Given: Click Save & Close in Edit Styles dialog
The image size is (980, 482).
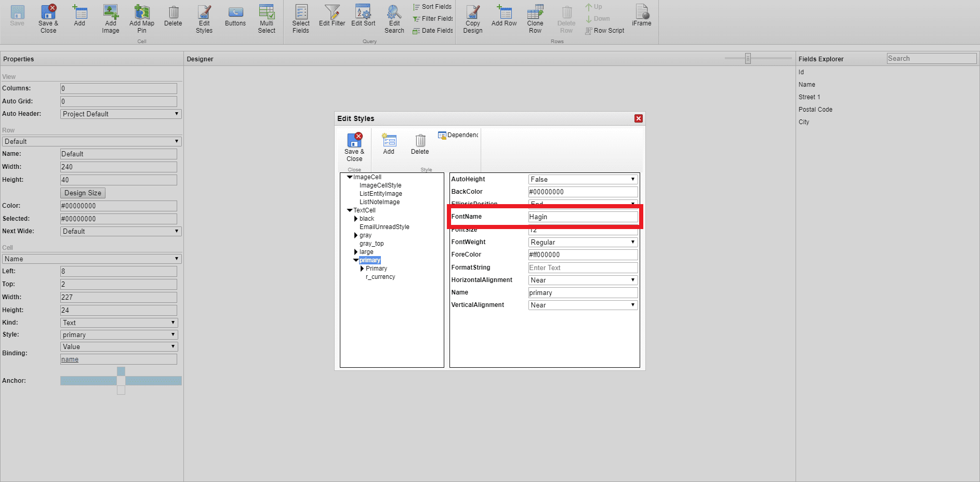Looking at the screenshot, I should click(x=354, y=147).
